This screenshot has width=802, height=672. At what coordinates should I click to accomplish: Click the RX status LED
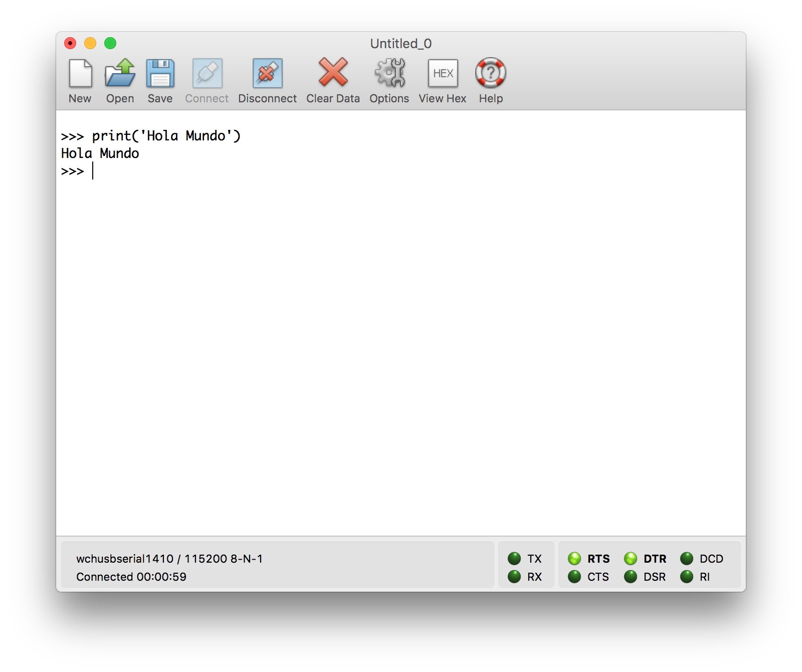click(514, 577)
